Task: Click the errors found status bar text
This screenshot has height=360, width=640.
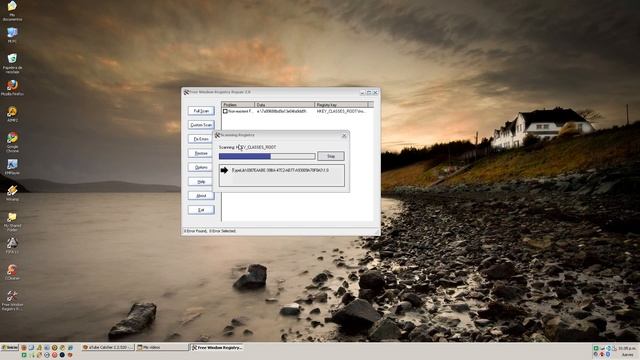Action: (x=209, y=231)
